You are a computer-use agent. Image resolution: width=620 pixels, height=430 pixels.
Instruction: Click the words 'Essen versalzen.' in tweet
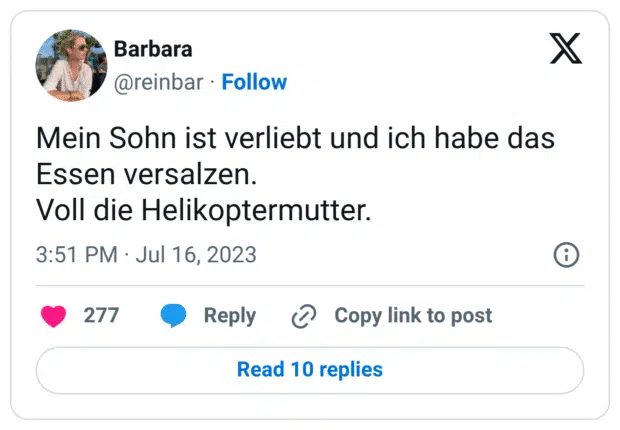pyautogui.click(x=147, y=175)
